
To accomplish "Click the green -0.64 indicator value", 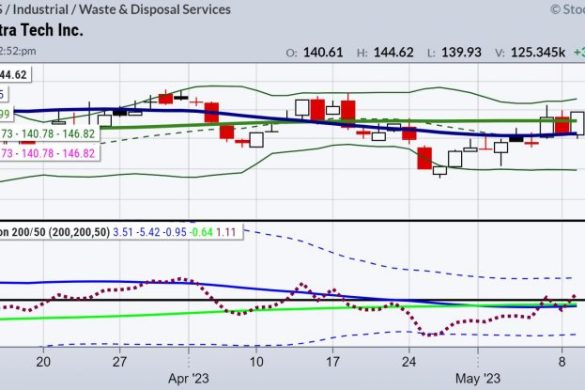I will coord(201,232).
